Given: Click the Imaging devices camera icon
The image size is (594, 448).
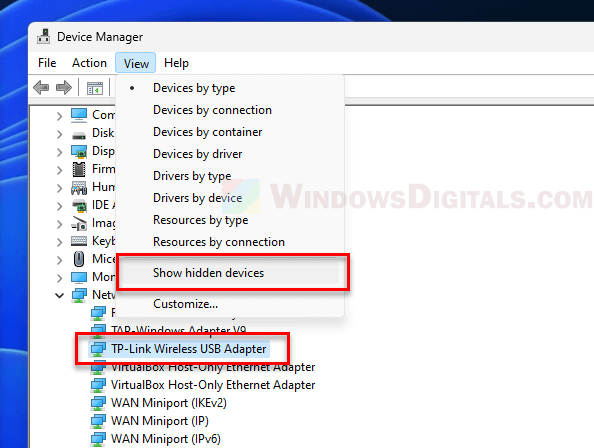Looking at the screenshot, I should (79, 223).
